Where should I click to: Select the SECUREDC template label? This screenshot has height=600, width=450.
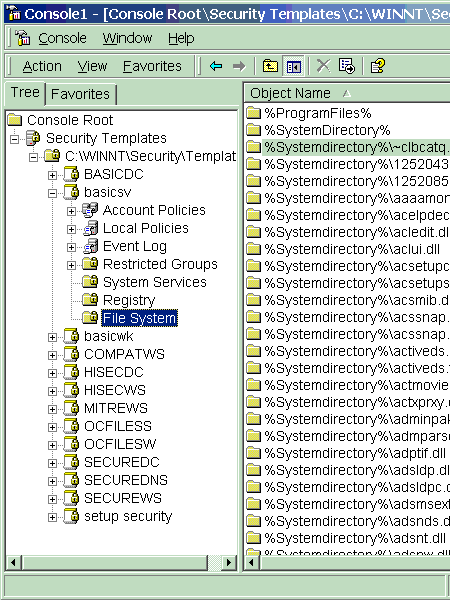[122, 462]
